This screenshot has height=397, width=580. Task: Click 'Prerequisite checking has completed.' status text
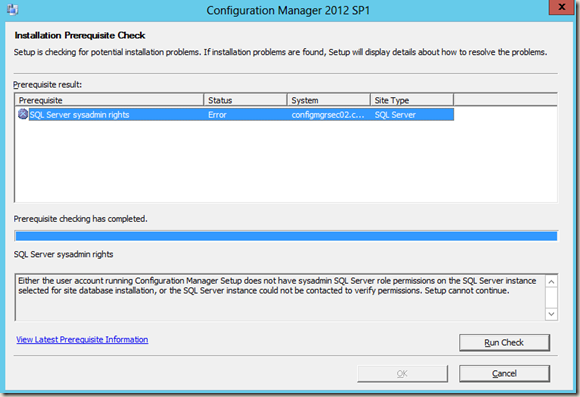click(81, 219)
